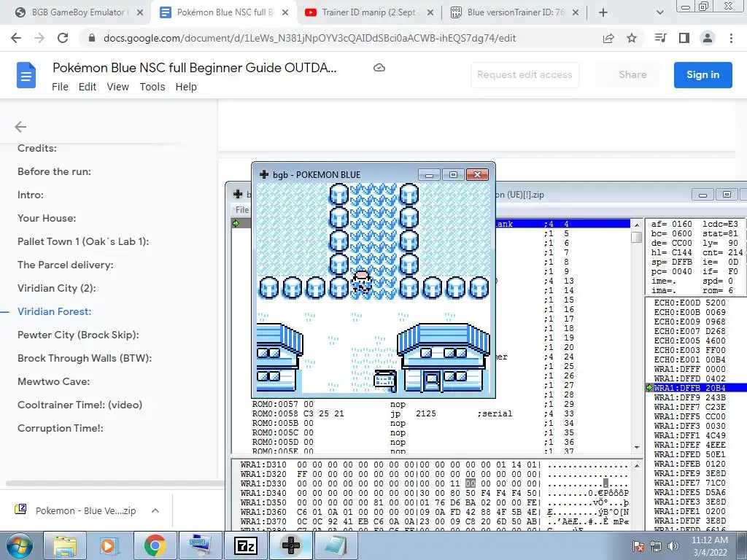Click the Chrome taskbar icon
Screen dimensions: 747x560
click(155, 545)
